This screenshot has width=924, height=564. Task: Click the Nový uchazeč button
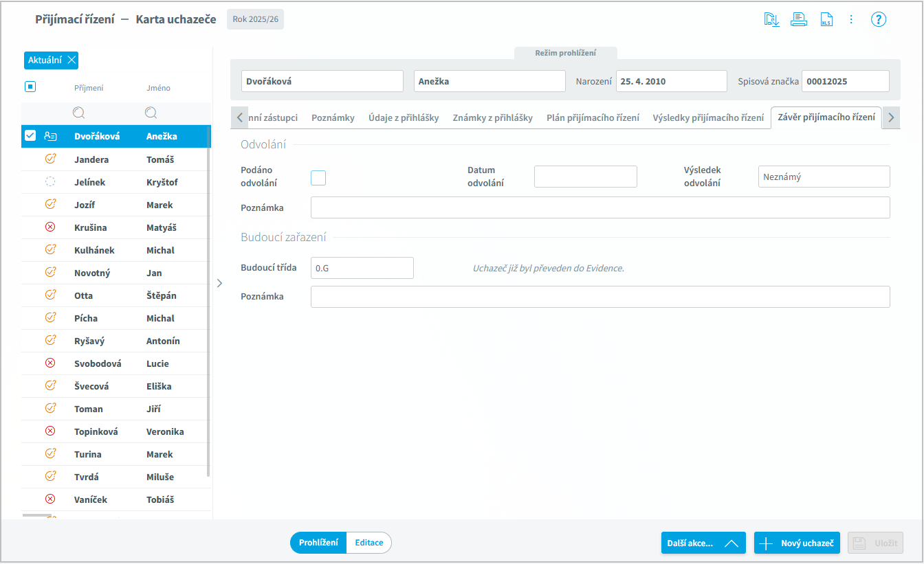tap(797, 543)
